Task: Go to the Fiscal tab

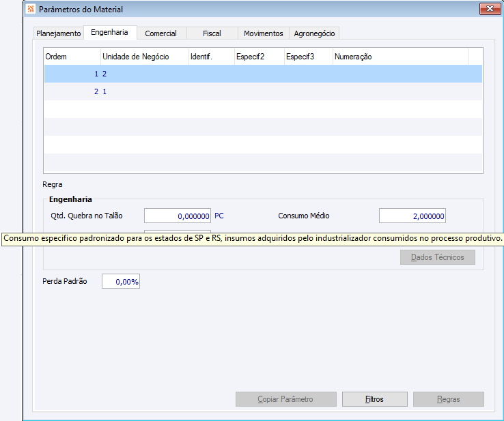Action: pos(212,33)
